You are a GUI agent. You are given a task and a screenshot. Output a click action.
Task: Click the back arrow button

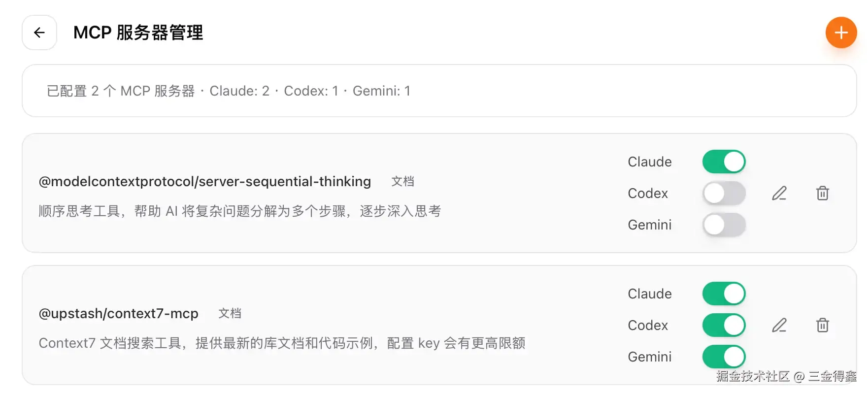pyautogui.click(x=39, y=33)
